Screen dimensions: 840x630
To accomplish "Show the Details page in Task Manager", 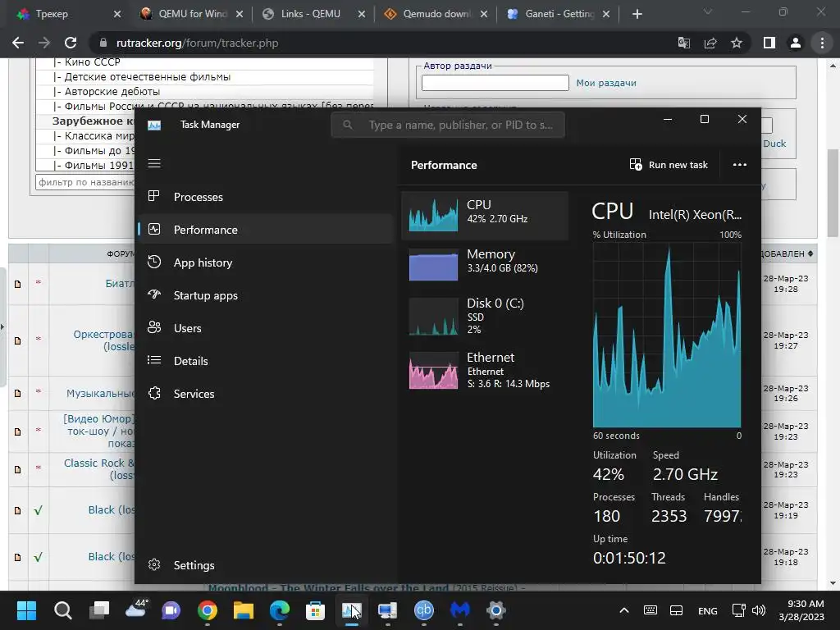I will (x=266, y=361).
